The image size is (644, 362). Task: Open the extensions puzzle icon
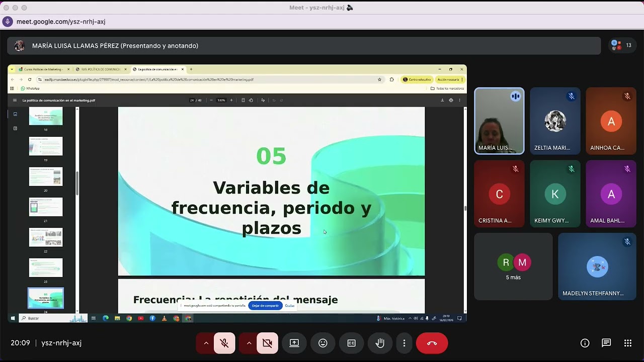[x=392, y=79]
